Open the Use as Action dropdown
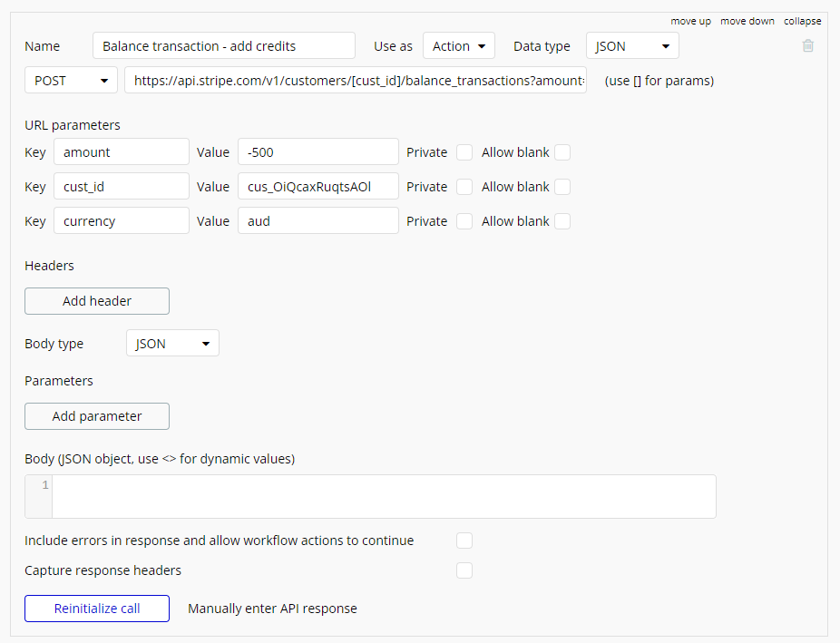 pyautogui.click(x=458, y=45)
